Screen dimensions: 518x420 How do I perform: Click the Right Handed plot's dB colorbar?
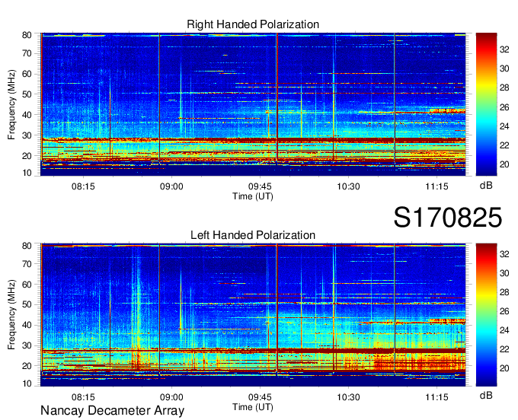pyautogui.click(x=486, y=104)
